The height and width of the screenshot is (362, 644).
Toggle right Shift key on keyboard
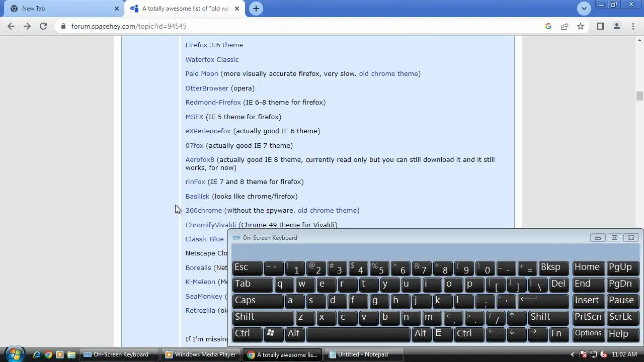point(548,318)
